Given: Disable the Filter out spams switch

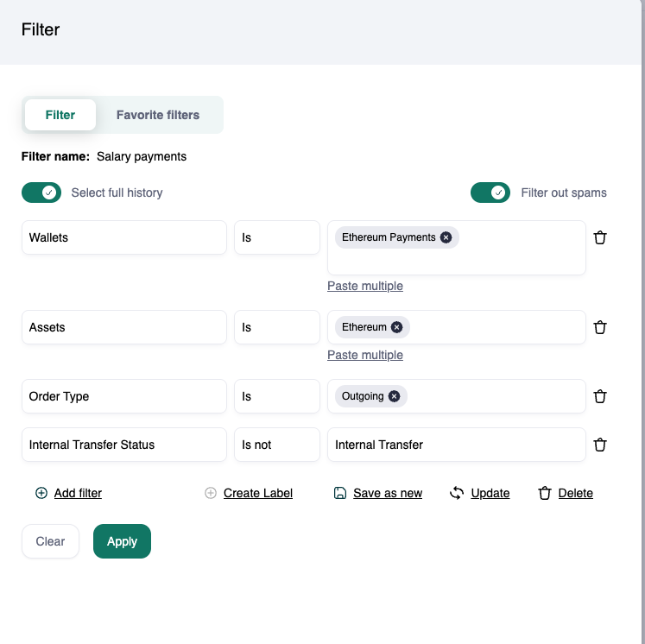Looking at the screenshot, I should coord(490,193).
